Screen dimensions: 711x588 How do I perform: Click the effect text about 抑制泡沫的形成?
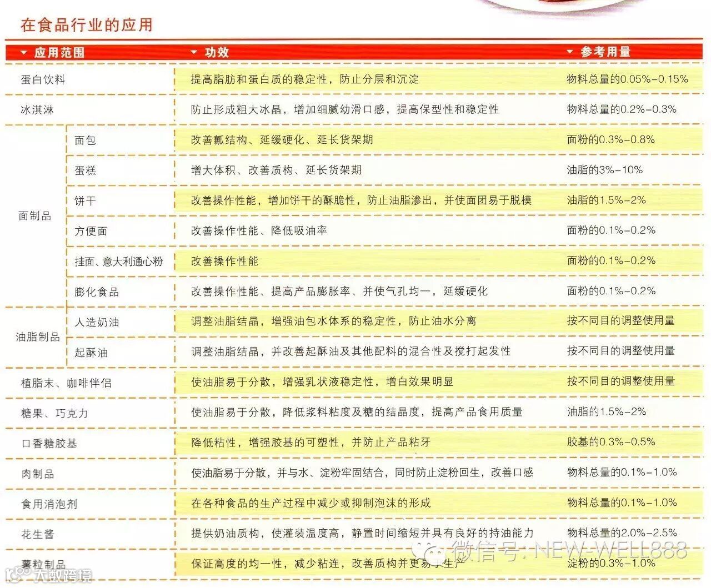pyautogui.click(x=311, y=503)
